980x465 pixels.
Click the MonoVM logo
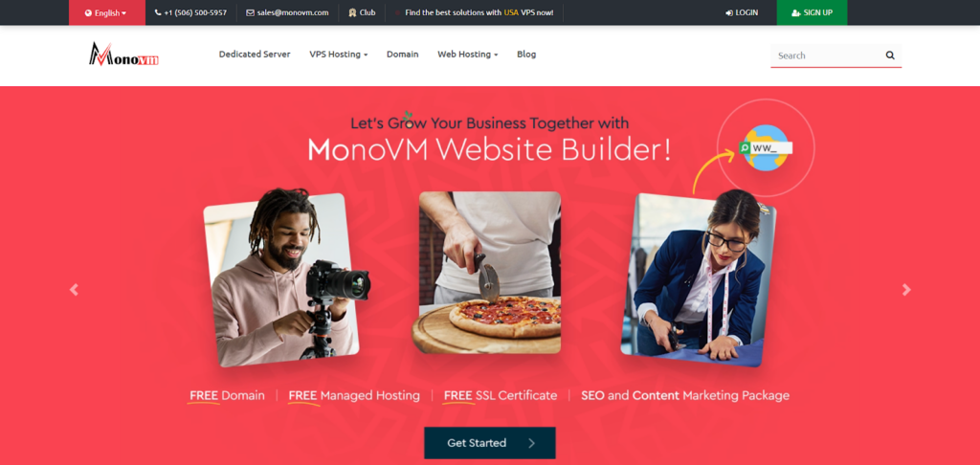[123, 55]
